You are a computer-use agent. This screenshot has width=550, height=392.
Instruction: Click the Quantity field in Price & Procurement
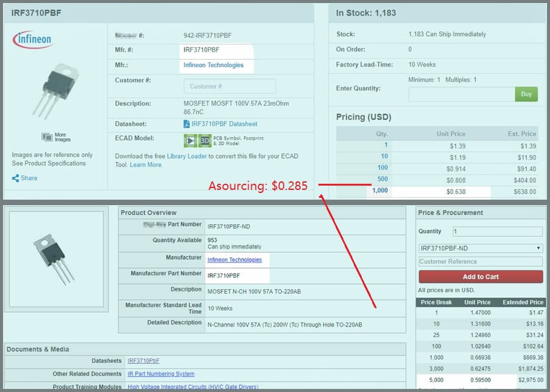coord(497,231)
